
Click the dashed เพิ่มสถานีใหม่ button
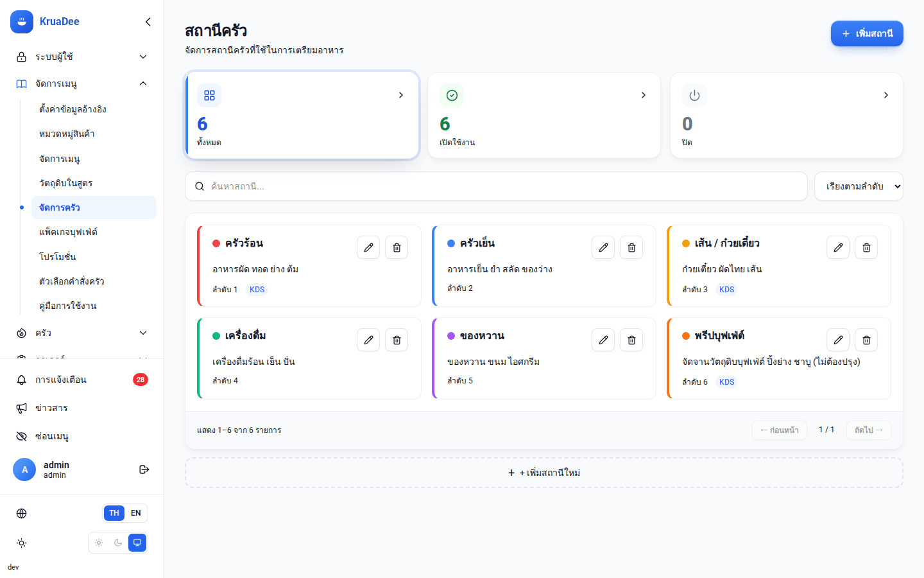(x=544, y=473)
